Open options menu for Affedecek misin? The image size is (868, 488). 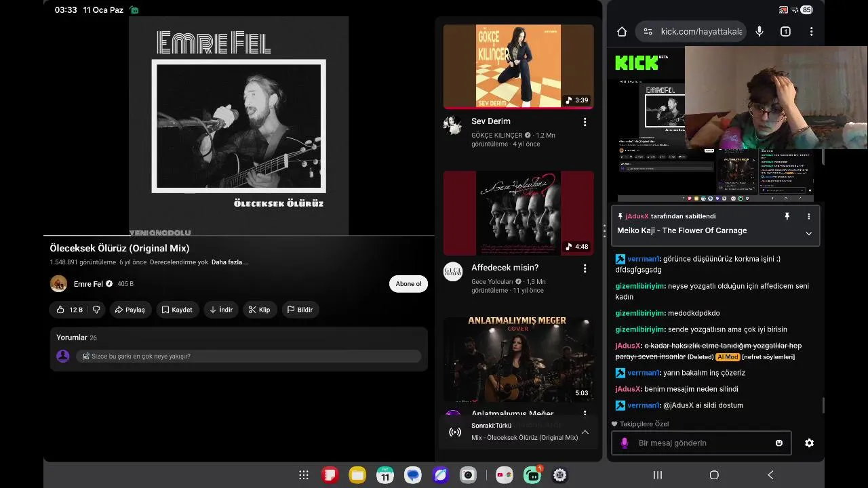tap(585, 268)
